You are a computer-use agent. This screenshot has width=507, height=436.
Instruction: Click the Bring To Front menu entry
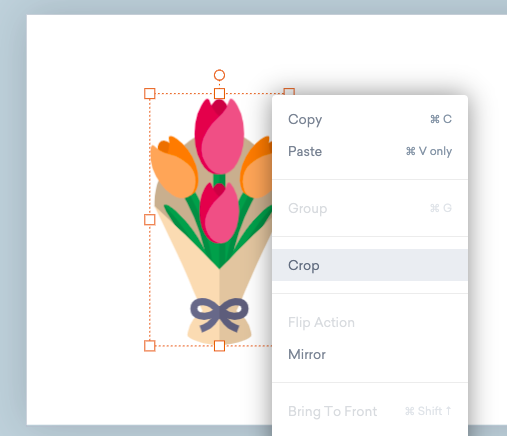click(x=370, y=411)
